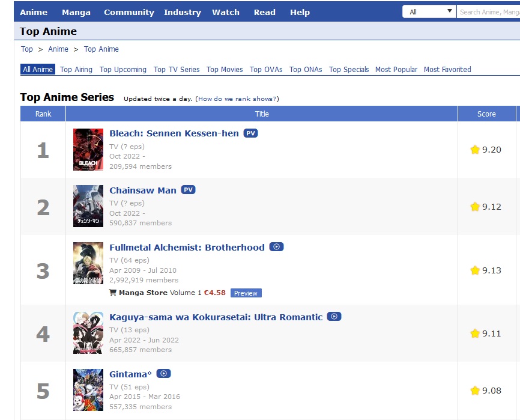Viewport: 520px width, 420px height.
Task: Click the Manga Store Volume 1 link
Action: point(160,293)
